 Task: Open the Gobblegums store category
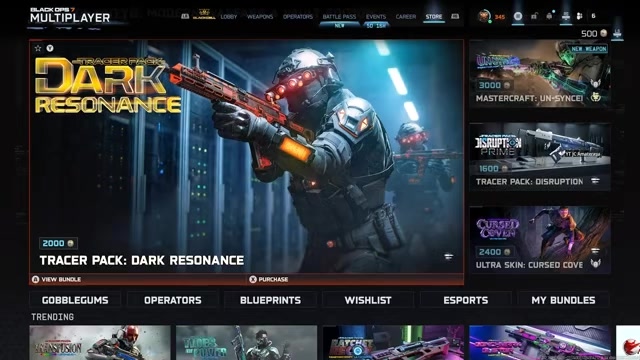[75, 300]
